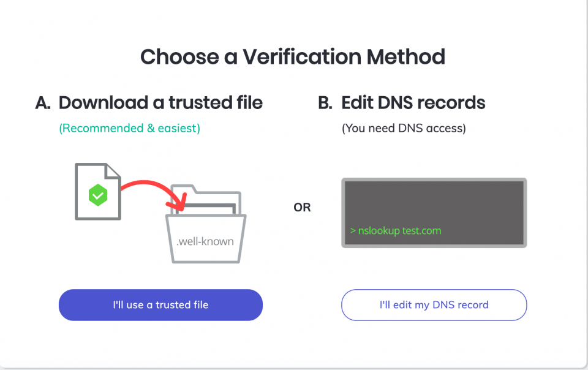
Task: Click the green checkmark hexagon icon
Action: tap(98, 195)
